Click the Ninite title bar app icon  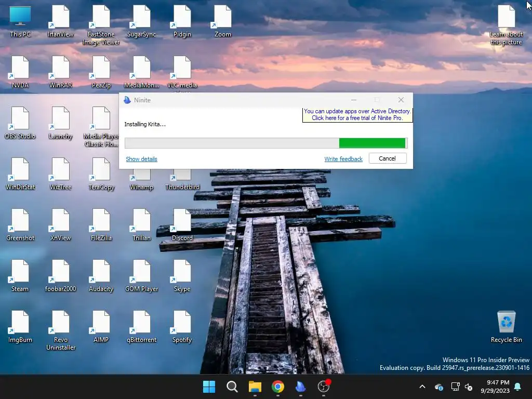click(127, 100)
